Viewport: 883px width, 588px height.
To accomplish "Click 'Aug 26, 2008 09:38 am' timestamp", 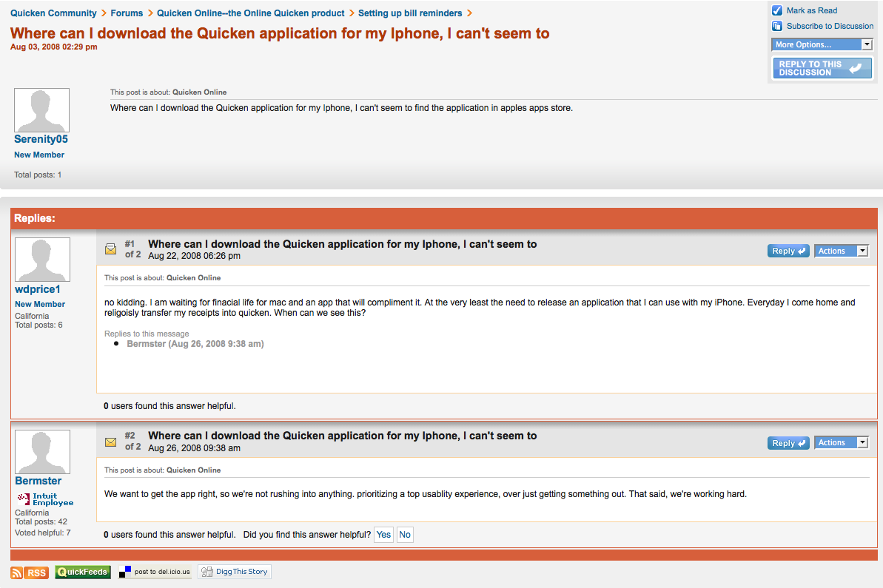I will pyautogui.click(x=194, y=448).
